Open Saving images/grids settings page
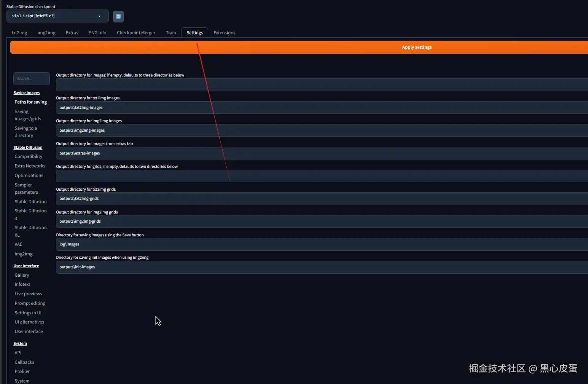588x384 pixels. coord(28,115)
